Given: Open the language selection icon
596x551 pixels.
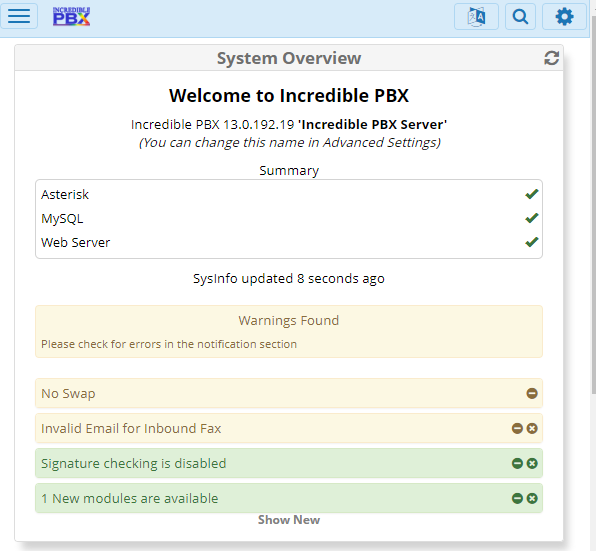Looking at the screenshot, I should pos(476,16).
